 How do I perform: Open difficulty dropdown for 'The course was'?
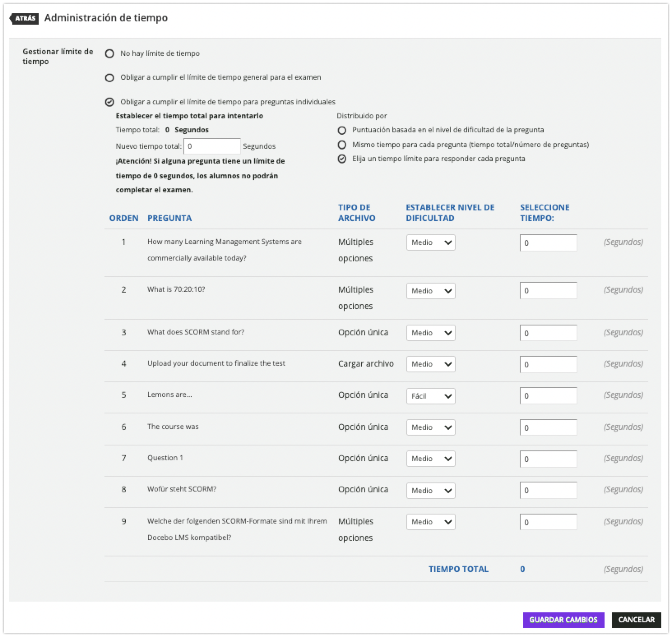[x=431, y=427]
